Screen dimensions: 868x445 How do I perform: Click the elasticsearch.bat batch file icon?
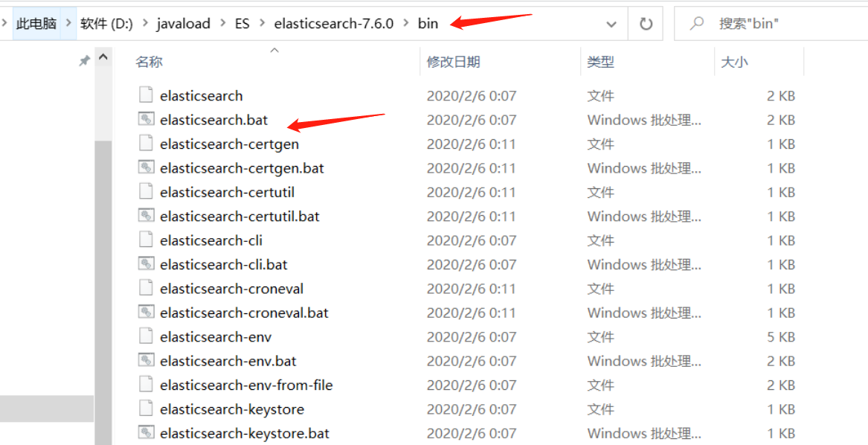coord(146,119)
